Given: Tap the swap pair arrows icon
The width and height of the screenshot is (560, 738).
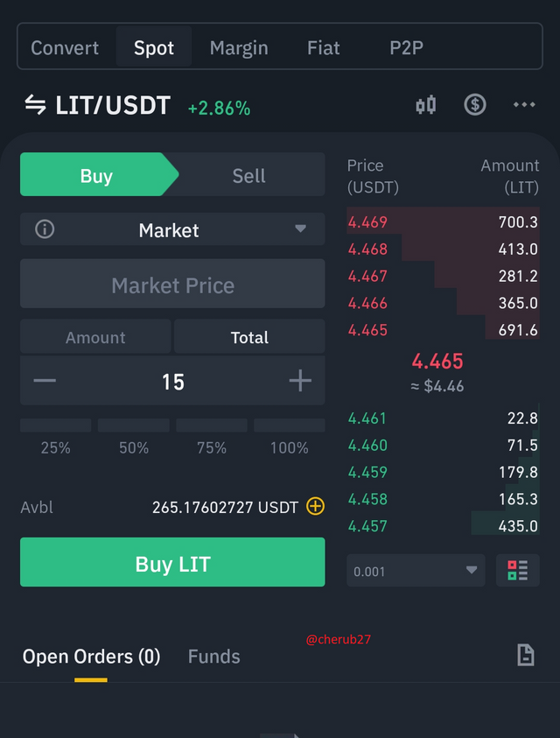Looking at the screenshot, I should tap(35, 104).
